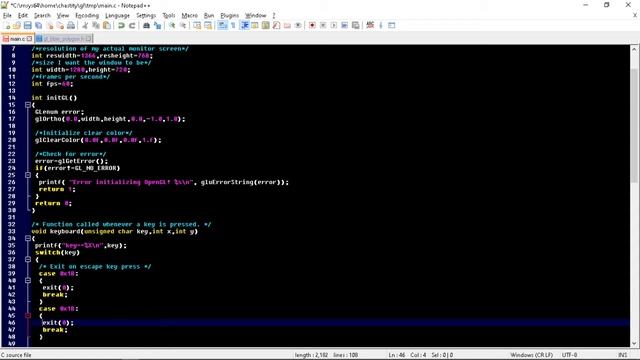Click the vertical scrollbar thumb
The height and width of the screenshot is (360, 640).
click(635, 126)
